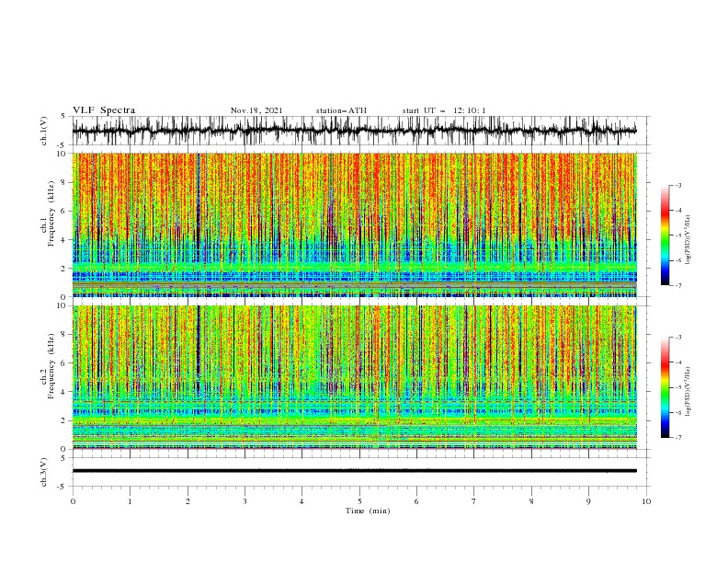Viewport: 728px width, 563px height.
Task: Click the 'VLF Spectra' plot title
Action: pyautogui.click(x=104, y=110)
